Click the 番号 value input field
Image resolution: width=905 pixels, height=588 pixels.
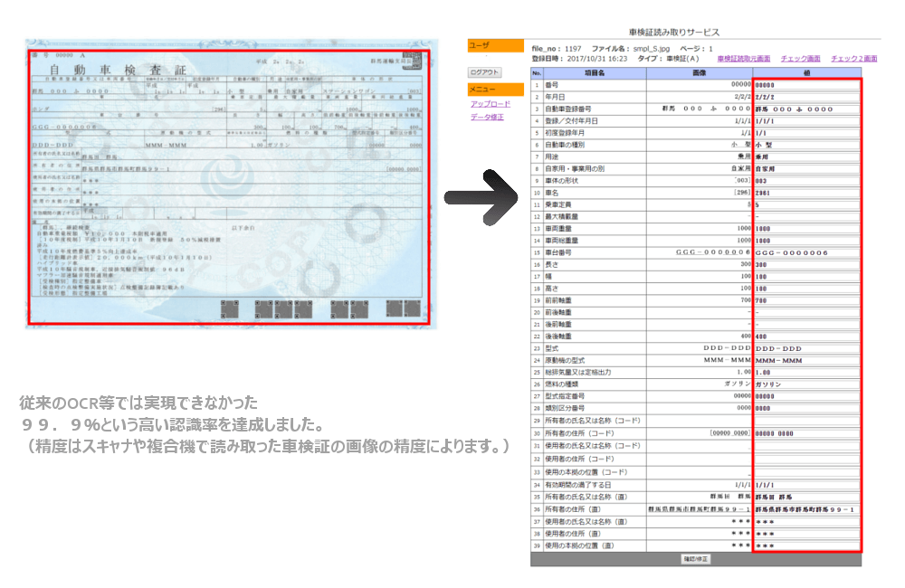(x=805, y=84)
